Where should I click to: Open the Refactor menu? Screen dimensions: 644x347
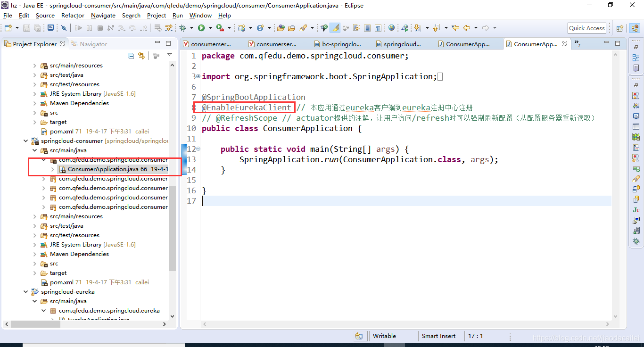(73, 15)
